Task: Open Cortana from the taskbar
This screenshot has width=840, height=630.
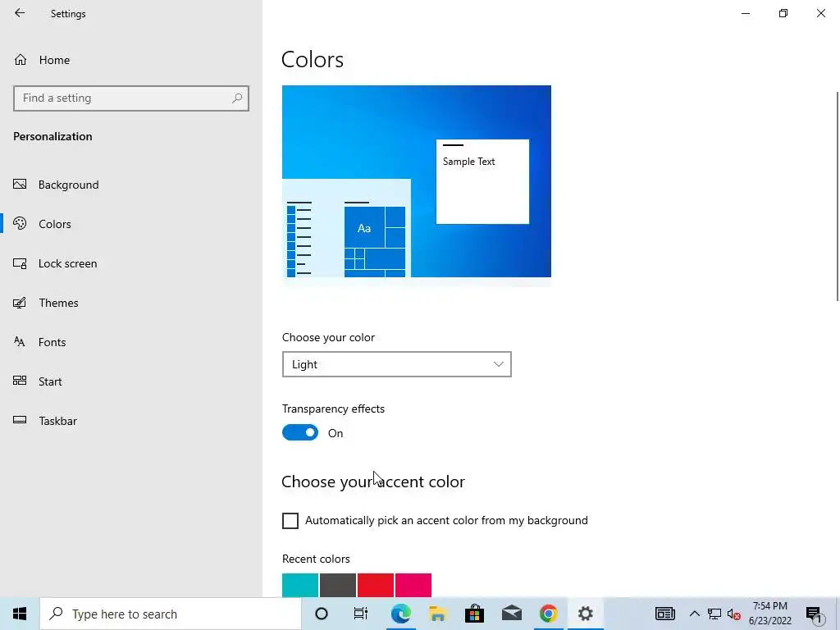Action: [x=322, y=614]
